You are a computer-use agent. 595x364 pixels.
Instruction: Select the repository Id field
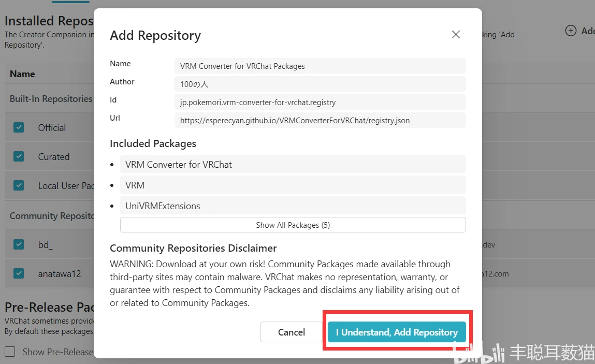(x=320, y=102)
